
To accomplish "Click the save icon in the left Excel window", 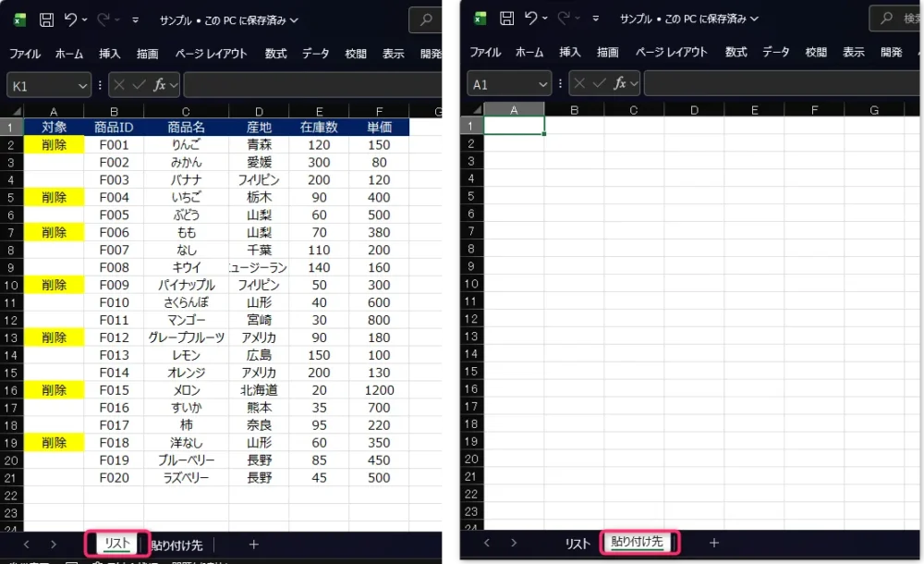I will [x=46, y=18].
